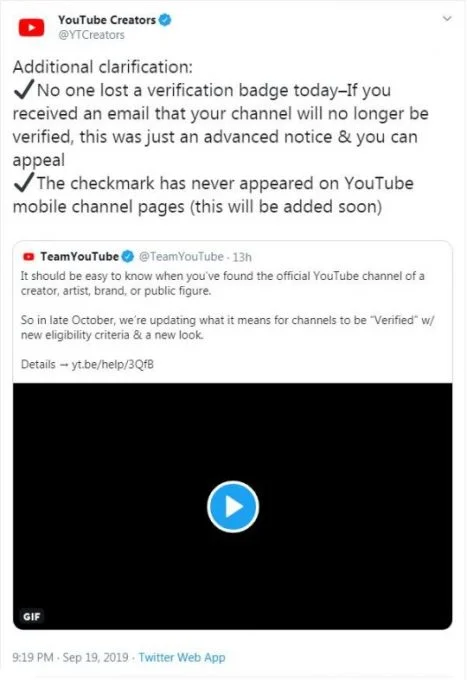Click the 'Additional clarification' tweet text
Screen dimensions: 467x680
pyautogui.click(x=102, y=67)
